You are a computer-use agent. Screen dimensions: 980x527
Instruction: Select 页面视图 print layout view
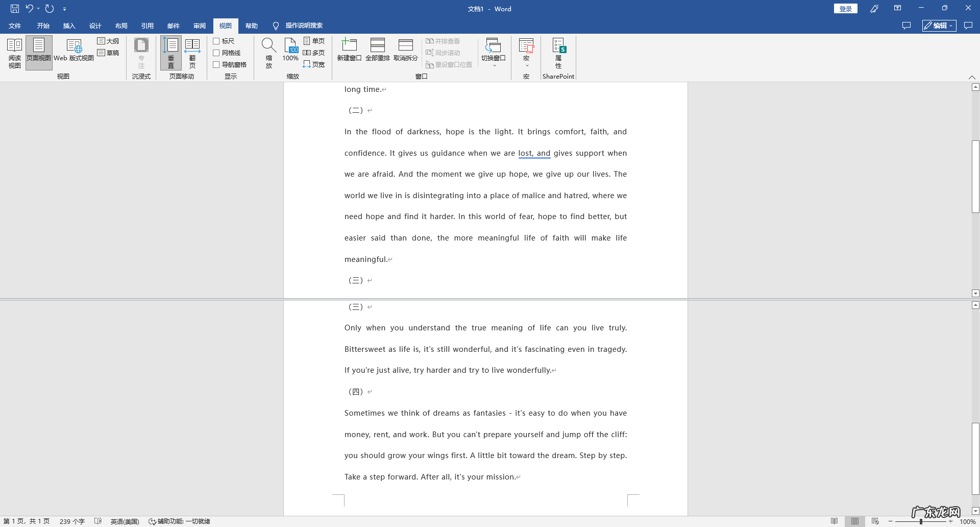click(39, 53)
